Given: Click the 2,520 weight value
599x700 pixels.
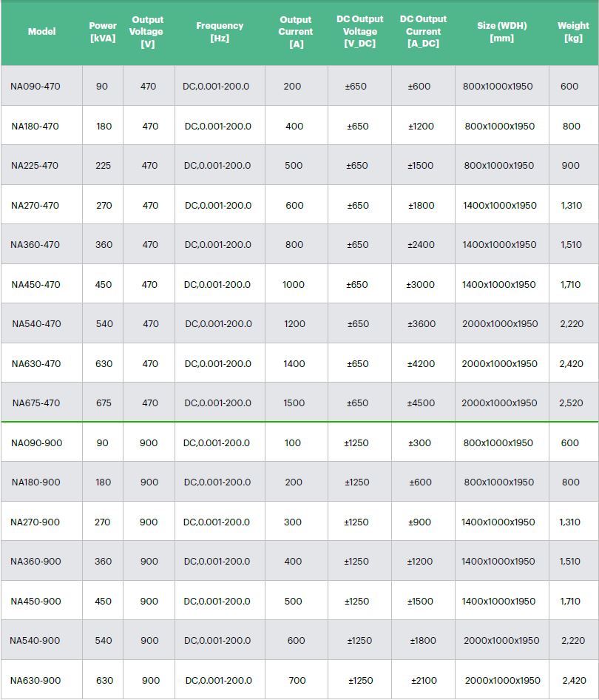Looking at the screenshot, I should pos(571,403).
